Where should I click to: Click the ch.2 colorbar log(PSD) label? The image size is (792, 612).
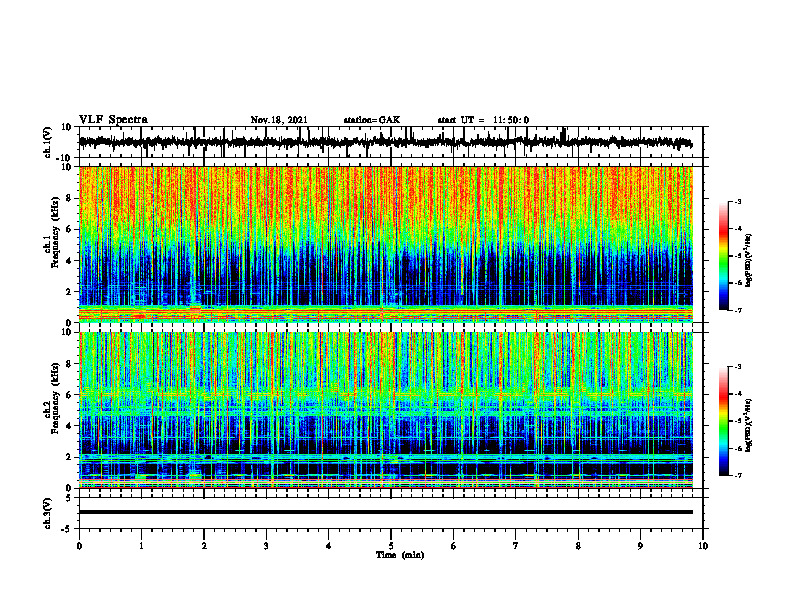749,425
